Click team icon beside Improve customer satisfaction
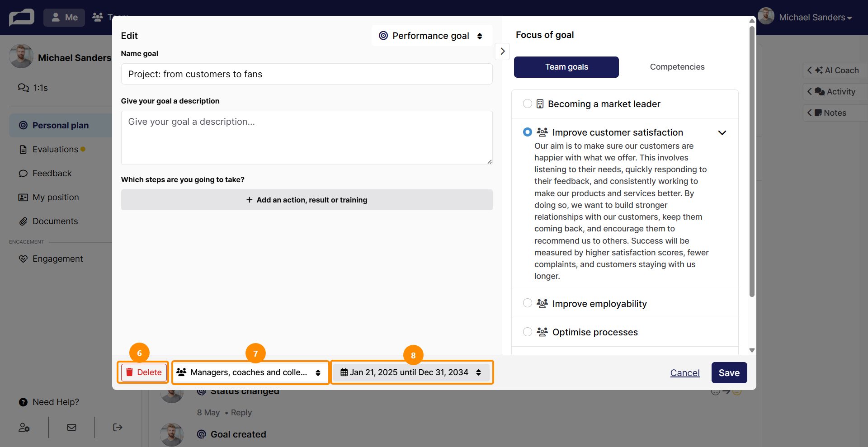The height and width of the screenshot is (447, 868). [x=542, y=132]
